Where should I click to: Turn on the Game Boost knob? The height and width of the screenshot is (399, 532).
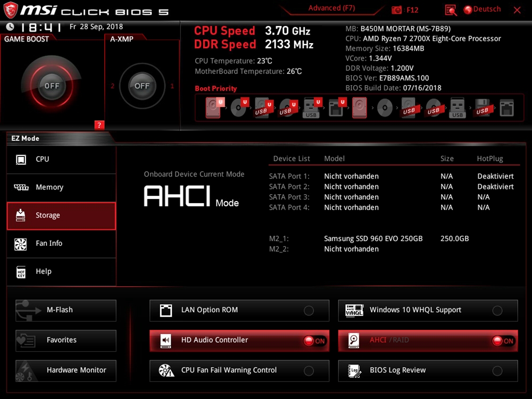[x=52, y=86]
